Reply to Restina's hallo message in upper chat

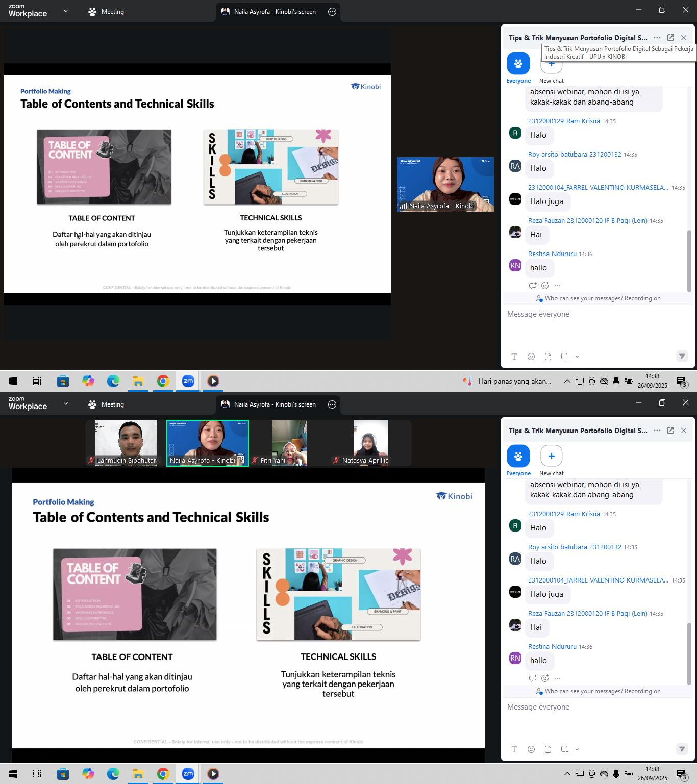[533, 286]
